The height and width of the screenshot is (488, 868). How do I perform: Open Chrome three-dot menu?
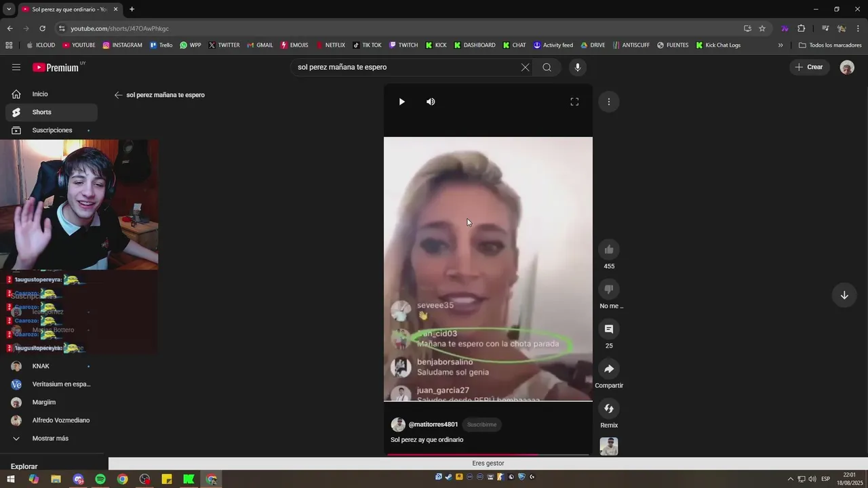pyautogui.click(x=859, y=28)
